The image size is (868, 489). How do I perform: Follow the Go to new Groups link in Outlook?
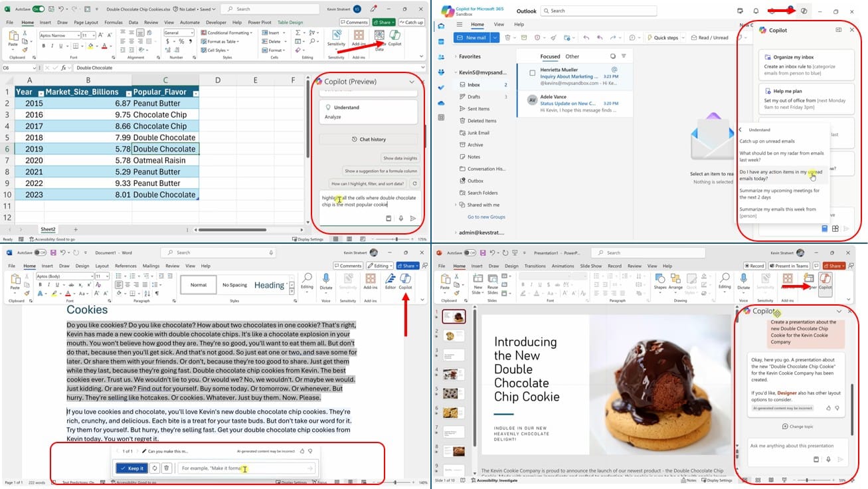486,217
